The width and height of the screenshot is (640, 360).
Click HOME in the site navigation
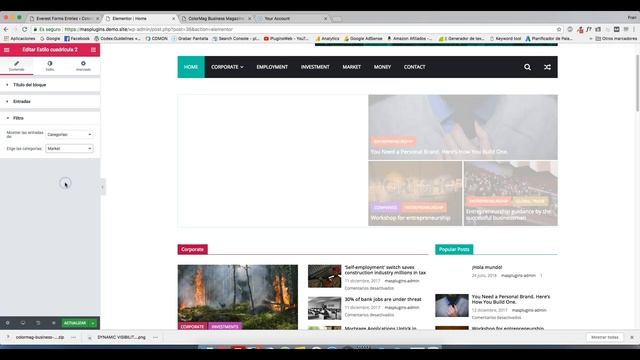pyautogui.click(x=191, y=67)
